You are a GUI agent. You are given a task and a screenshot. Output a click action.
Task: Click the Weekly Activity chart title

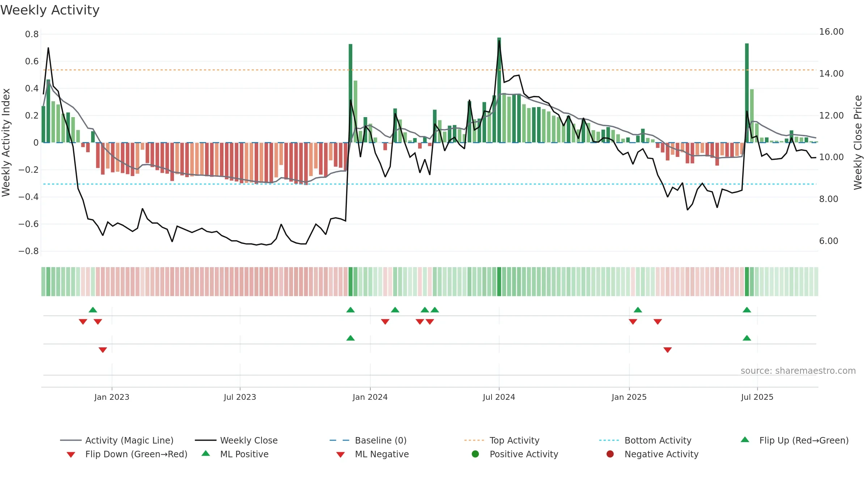coord(50,10)
